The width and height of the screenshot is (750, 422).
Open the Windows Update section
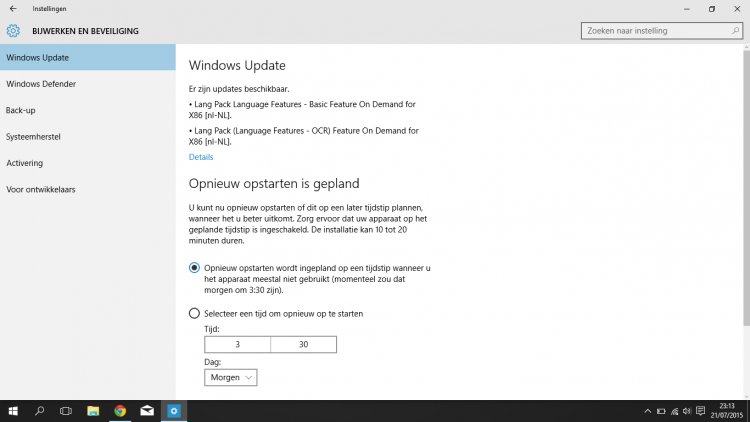(x=88, y=57)
